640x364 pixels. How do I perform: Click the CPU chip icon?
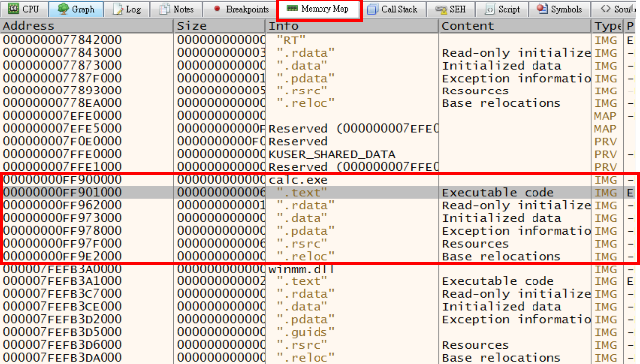(13, 8)
